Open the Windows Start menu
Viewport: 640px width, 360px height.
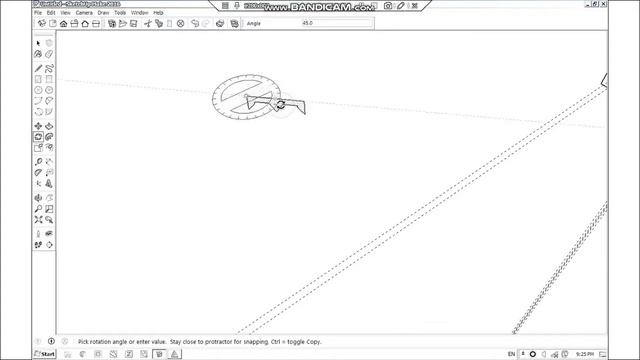(45, 354)
